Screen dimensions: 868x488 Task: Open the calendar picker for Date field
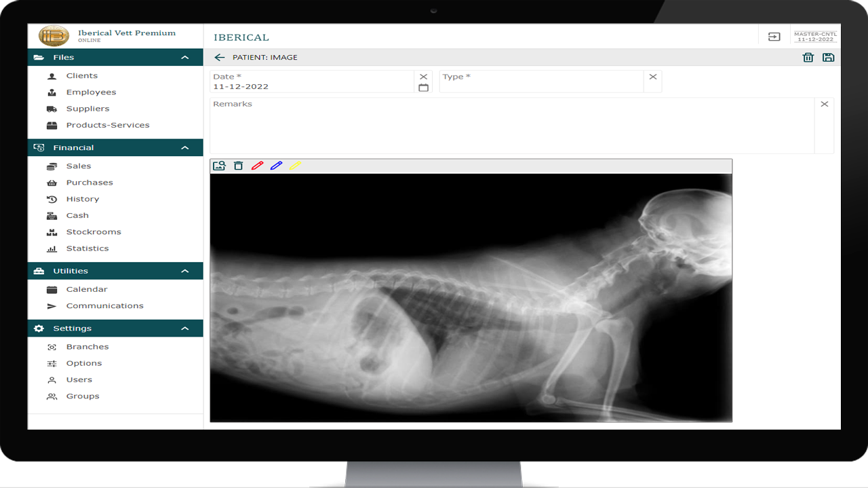[424, 88]
